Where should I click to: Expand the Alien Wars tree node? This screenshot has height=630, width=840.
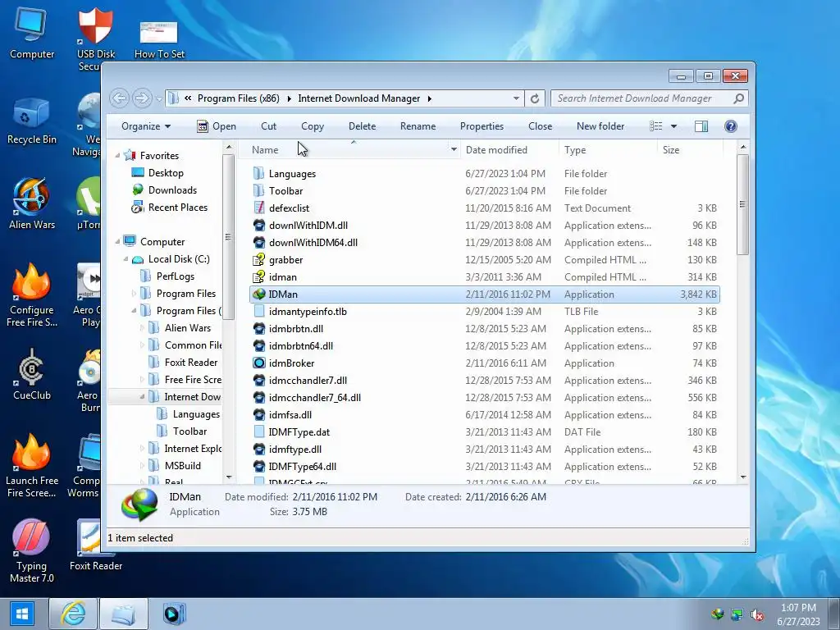click(x=143, y=328)
